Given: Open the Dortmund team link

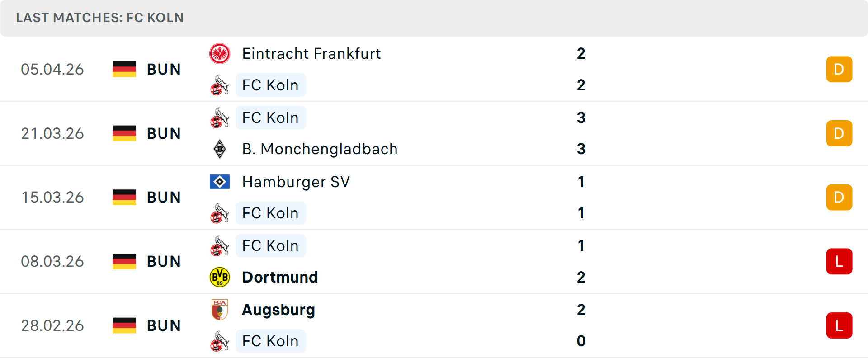Looking at the screenshot, I should point(280,277).
